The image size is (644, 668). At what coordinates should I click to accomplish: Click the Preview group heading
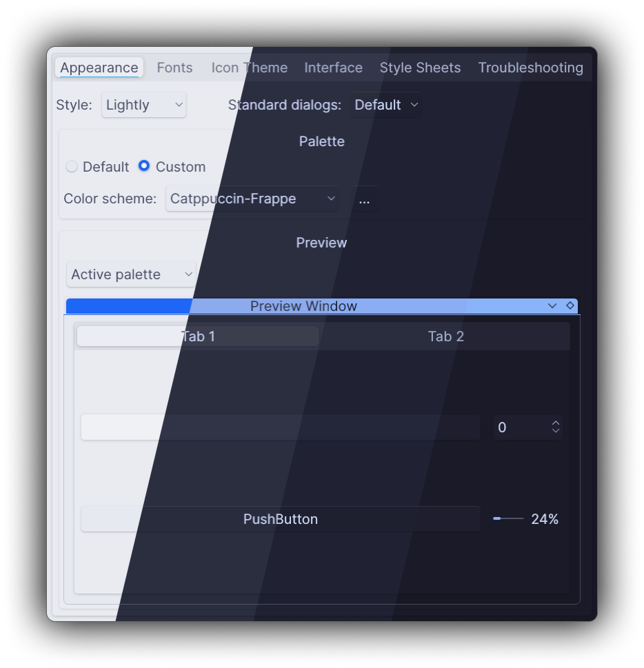[x=321, y=243]
